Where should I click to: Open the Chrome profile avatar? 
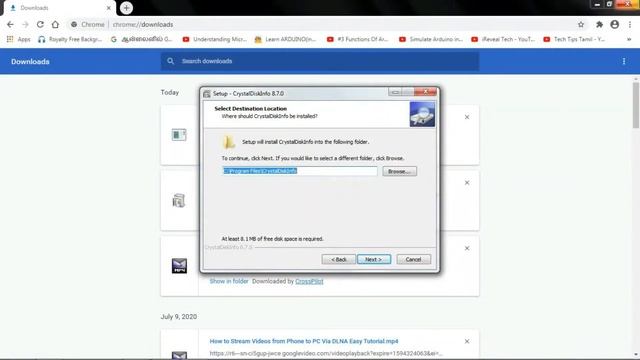(615, 24)
